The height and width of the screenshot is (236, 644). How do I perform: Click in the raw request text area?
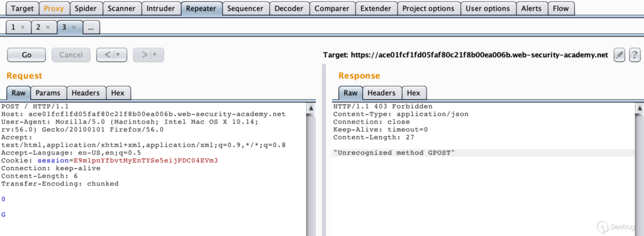tap(153, 168)
